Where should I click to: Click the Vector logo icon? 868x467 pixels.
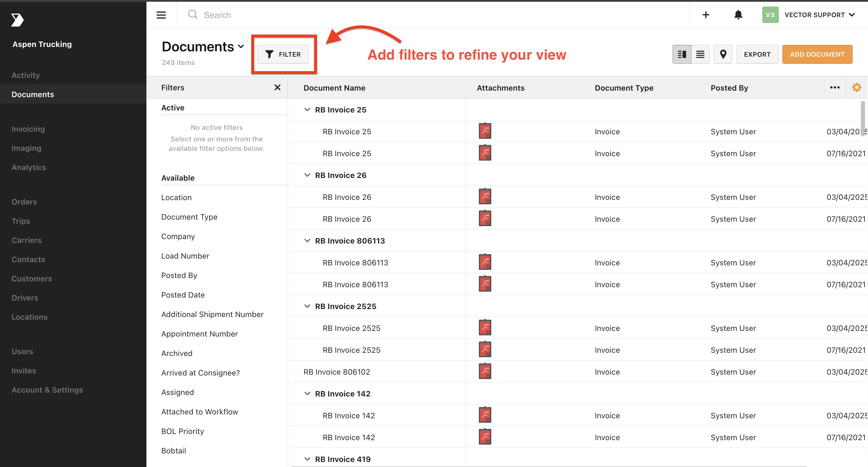(x=17, y=20)
